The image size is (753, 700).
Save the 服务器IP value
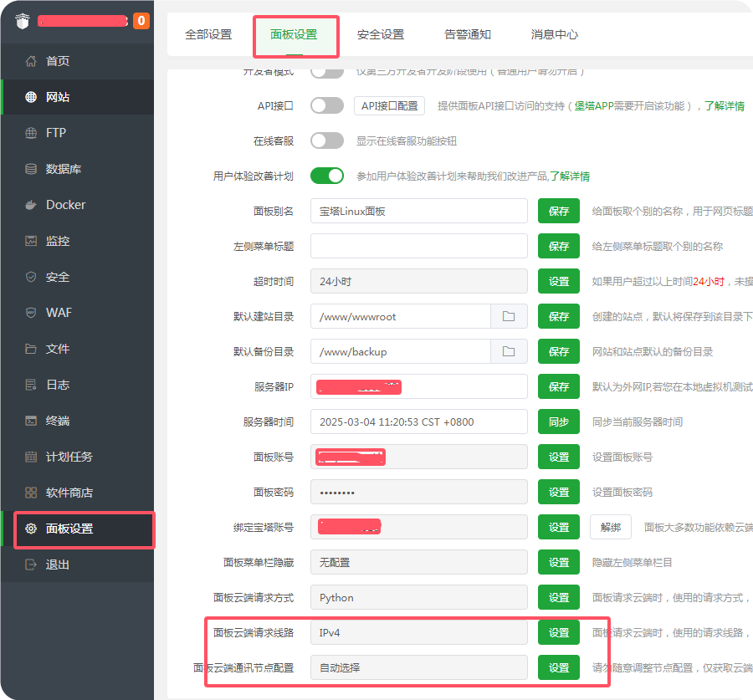pyautogui.click(x=559, y=386)
